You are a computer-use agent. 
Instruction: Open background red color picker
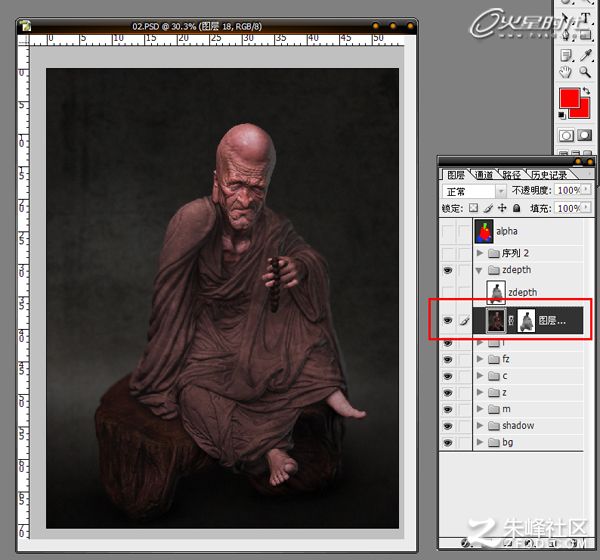tap(585, 111)
